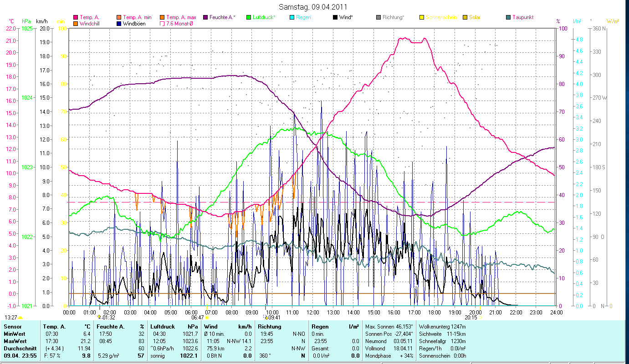Check the 7.6 Monat-Ø legend box

(x=162, y=23)
